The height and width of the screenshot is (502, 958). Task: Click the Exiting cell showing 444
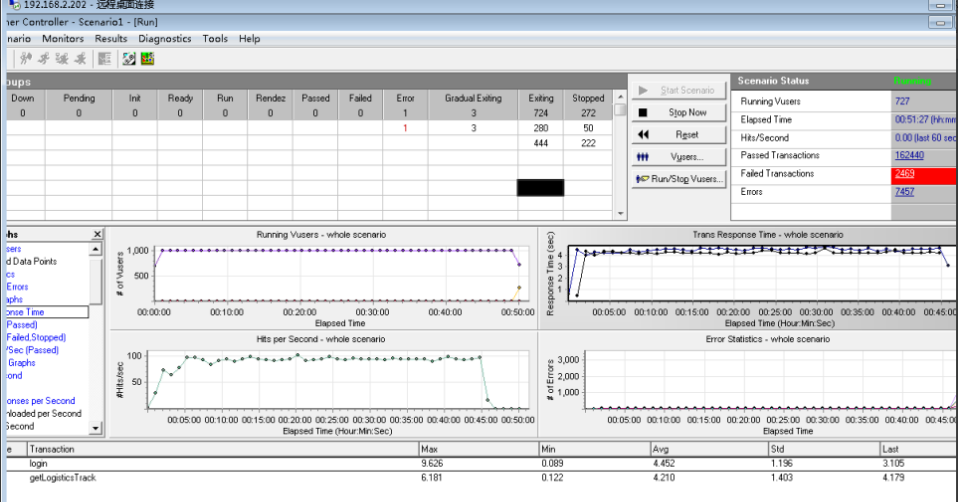coord(541,143)
